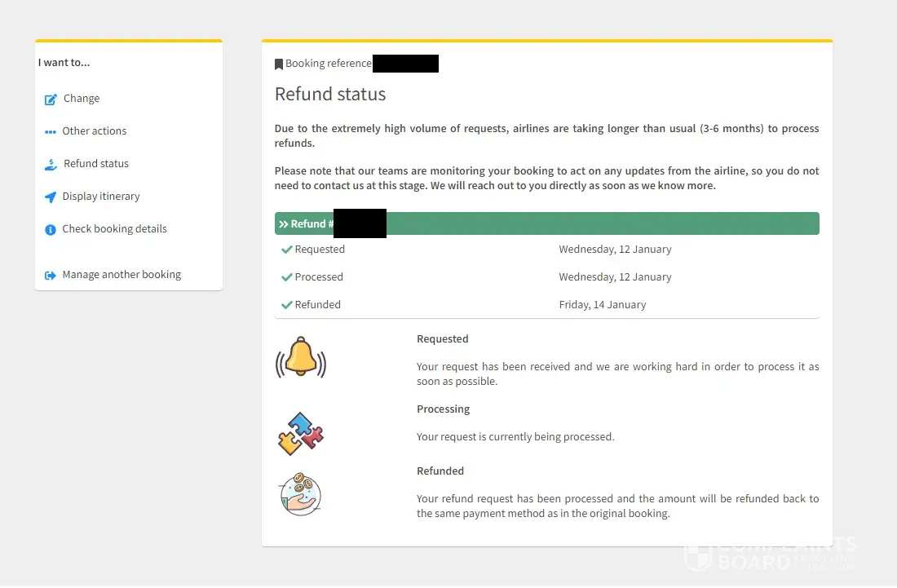
Task: Click the Refund status page heading
Action: pos(330,95)
